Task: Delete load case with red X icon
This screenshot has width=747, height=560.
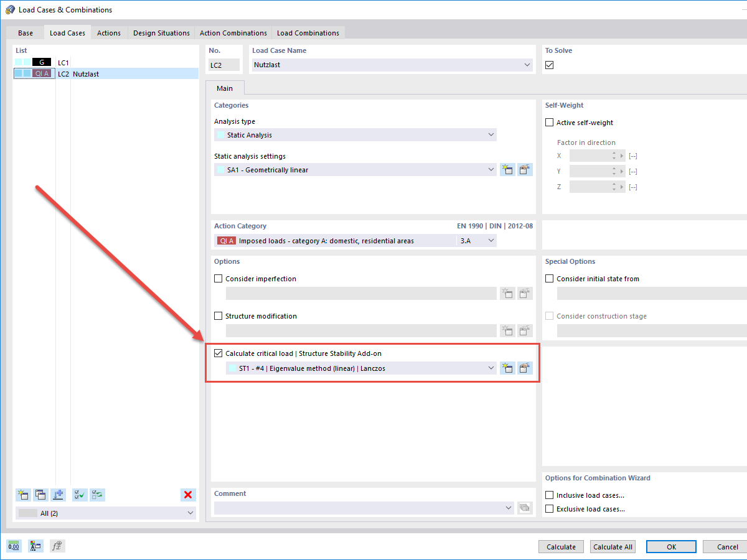Action: pyautogui.click(x=188, y=495)
